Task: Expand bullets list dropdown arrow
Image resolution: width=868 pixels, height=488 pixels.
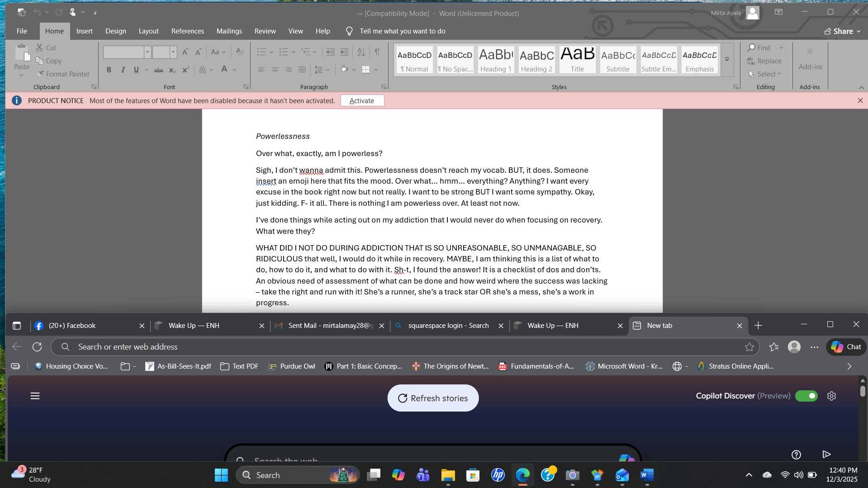Action: (x=271, y=52)
